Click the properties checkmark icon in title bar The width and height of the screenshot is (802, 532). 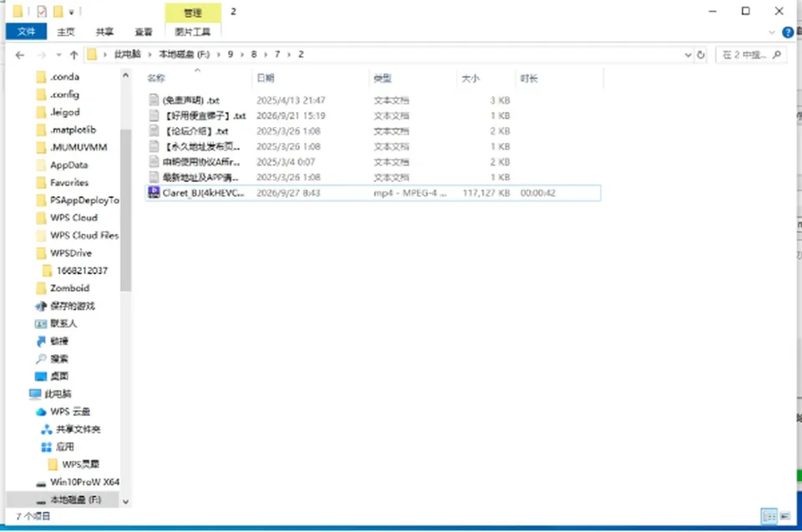click(x=42, y=11)
